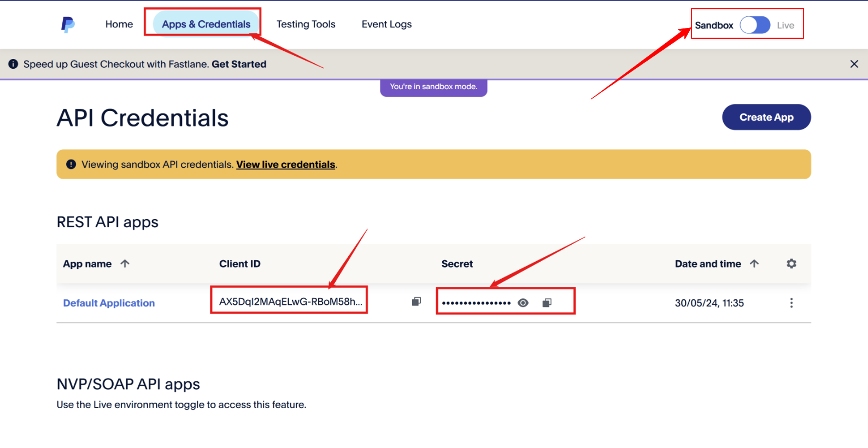Go to the Home tab

[x=119, y=24]
